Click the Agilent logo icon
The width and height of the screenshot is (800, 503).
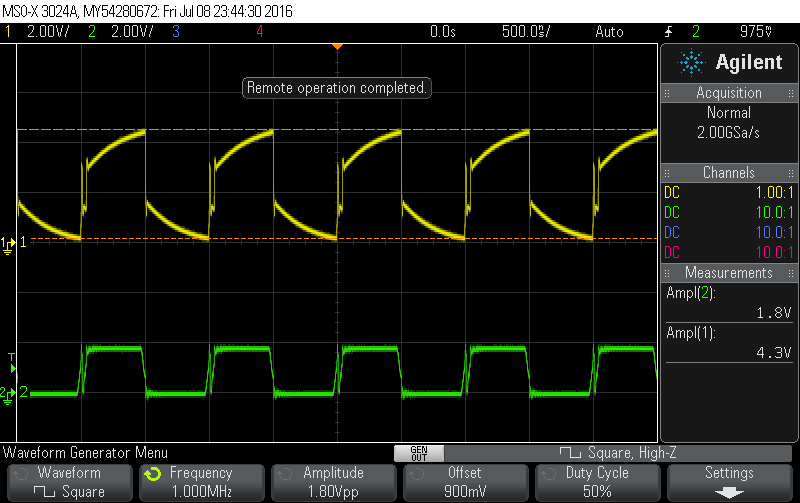[691, 63]
